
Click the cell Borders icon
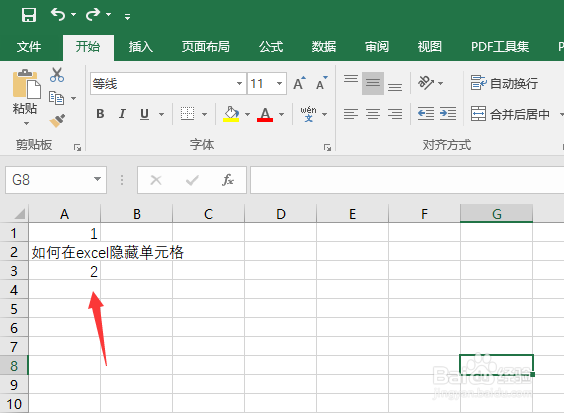tap(187, 114)
